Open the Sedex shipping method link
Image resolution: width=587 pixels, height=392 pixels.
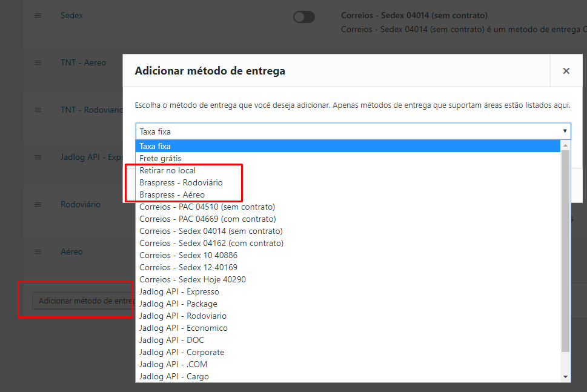click(x=72, y=15)
